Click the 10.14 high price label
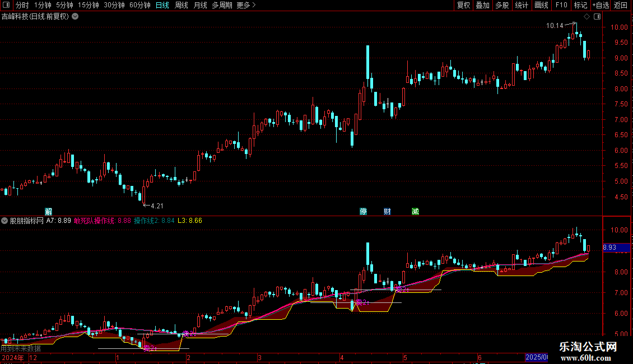The width and height of the screenshot is (633, 364). (x=555, y=26)
